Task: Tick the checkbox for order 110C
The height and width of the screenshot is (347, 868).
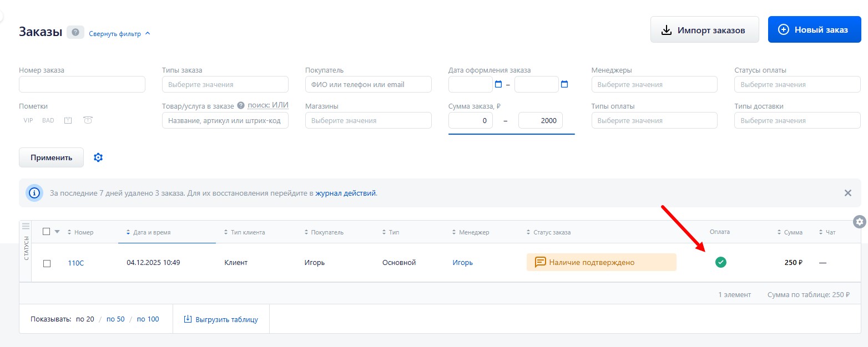Action: tap(47, 262)
